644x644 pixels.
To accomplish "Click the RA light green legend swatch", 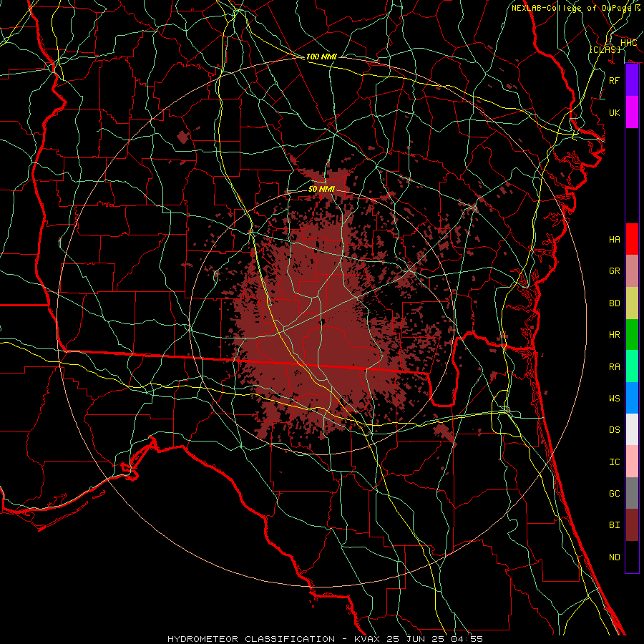I will (632, 366).
